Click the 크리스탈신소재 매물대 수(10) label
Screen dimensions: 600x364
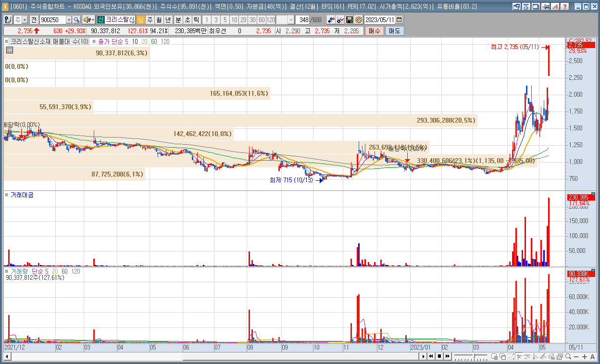pos(50,42)
